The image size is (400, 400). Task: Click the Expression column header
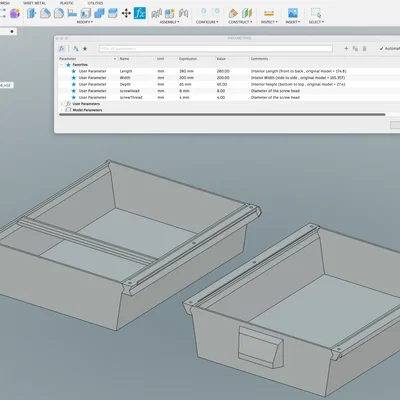tap(188, 59)
